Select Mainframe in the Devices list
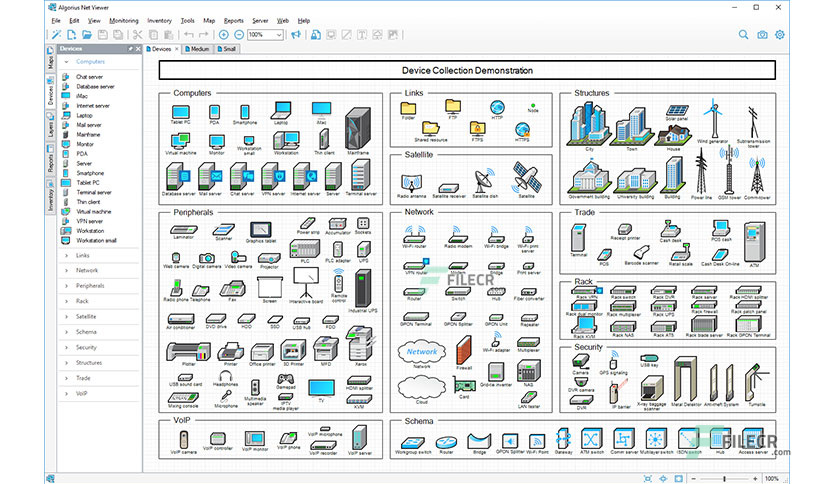836x484 pixels. (x=88, y=135)
